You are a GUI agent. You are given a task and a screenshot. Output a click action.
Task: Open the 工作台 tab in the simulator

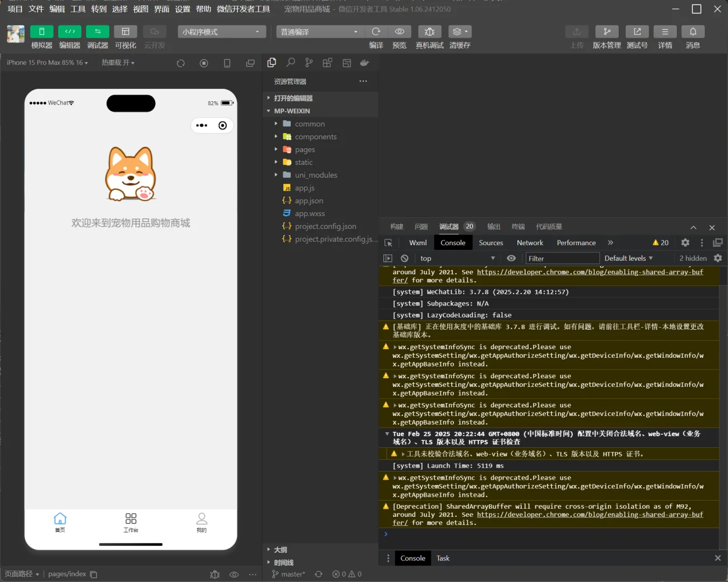[131, 522]
